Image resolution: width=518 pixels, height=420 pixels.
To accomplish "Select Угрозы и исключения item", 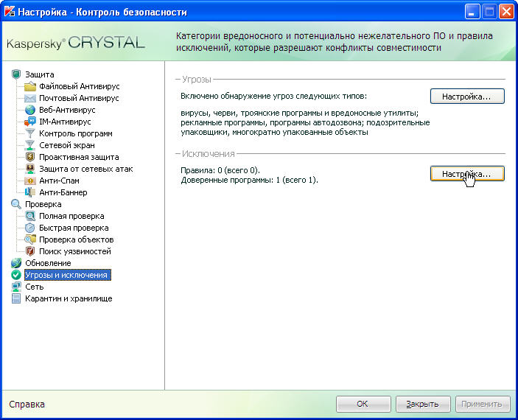I will tap(67, 275).
